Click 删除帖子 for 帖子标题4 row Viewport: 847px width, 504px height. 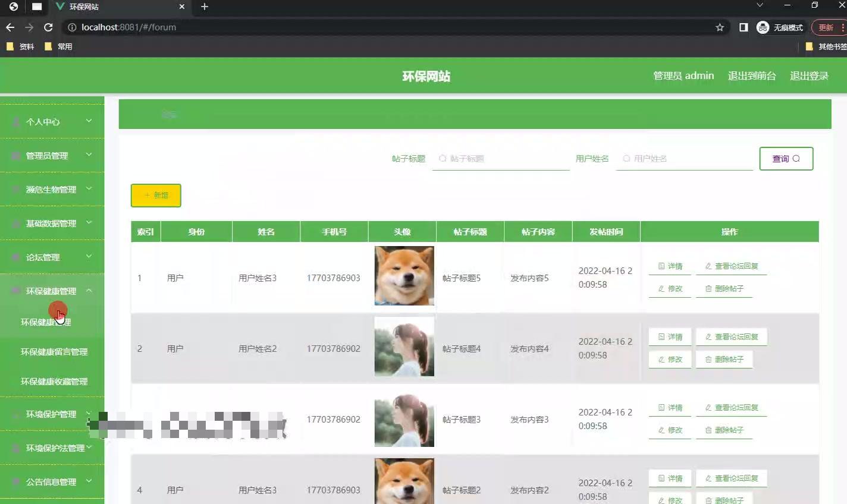point(724,360)
